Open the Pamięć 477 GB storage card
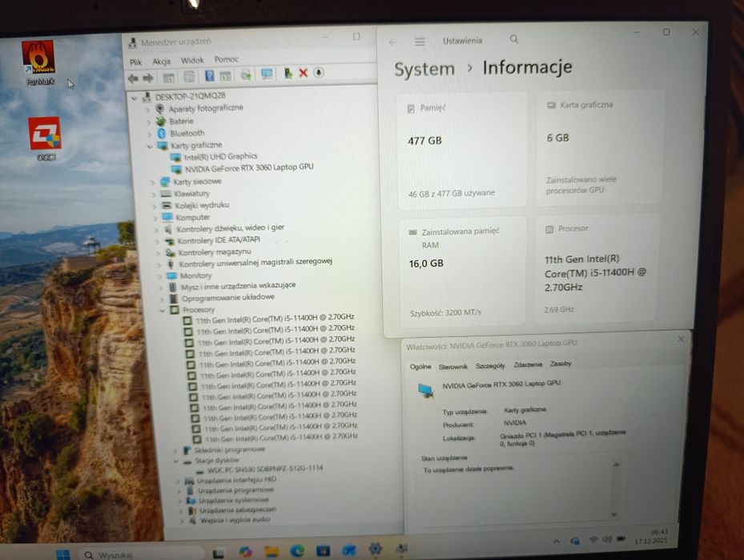This screenshot has height=560, width=744. click(x=461, y=150)
